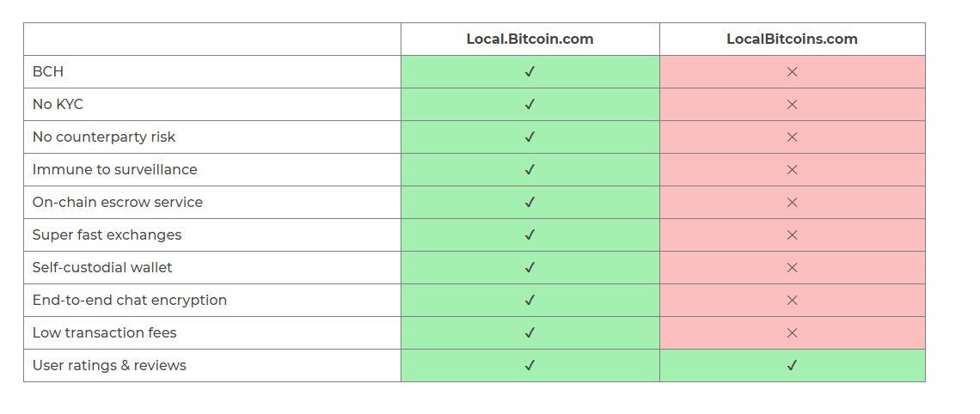The height and width of the screenshot is (414, 980).
Task: Click LocalBitcoins.com cross for No counterparty risk
Action: [x=792, y=137]
